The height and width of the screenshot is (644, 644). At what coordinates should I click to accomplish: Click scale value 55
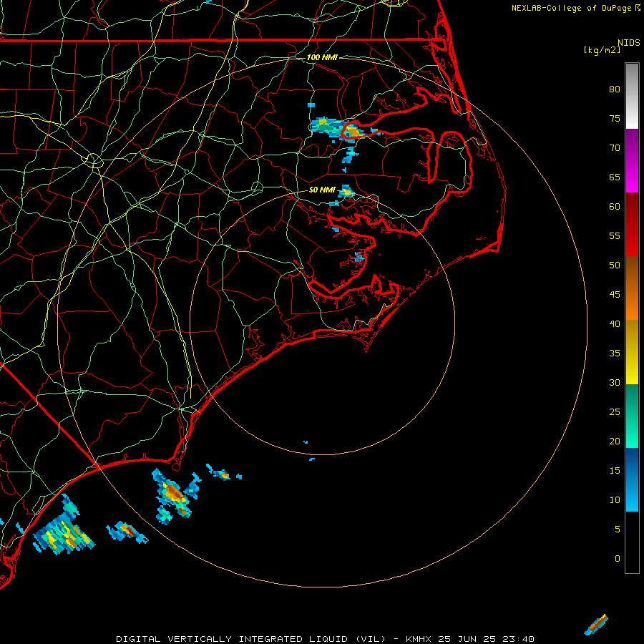[615, 235]
